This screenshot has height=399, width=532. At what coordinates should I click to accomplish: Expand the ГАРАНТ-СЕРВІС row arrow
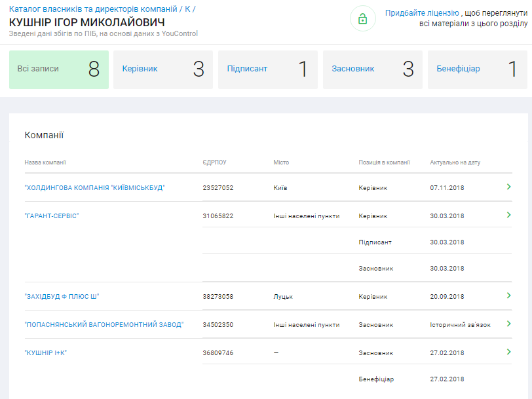coord(508,215)
